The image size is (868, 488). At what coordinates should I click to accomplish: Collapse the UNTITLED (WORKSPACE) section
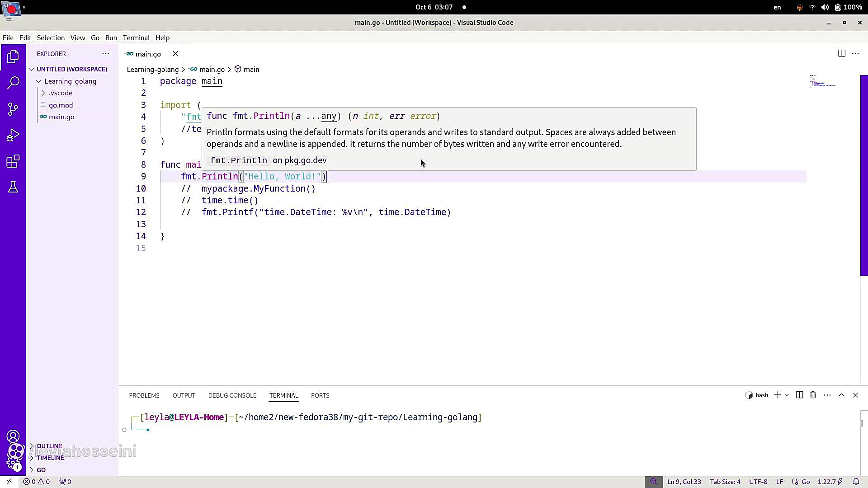click(72, 69)
